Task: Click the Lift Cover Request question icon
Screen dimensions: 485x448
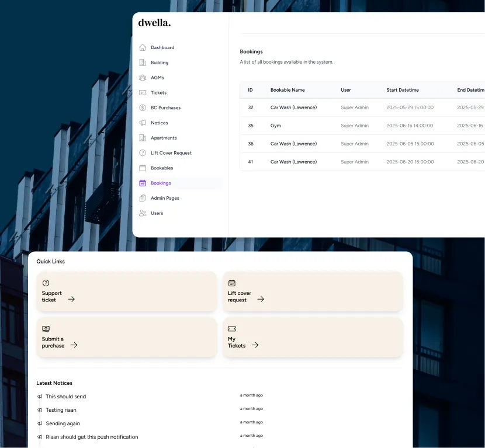Action: coord(142,153)
